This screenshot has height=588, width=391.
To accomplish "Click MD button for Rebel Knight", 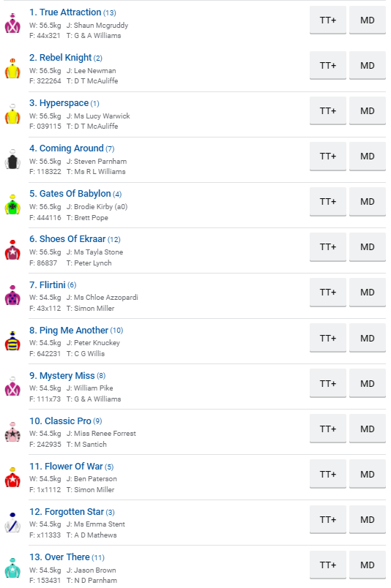I will tap(368, 66).
